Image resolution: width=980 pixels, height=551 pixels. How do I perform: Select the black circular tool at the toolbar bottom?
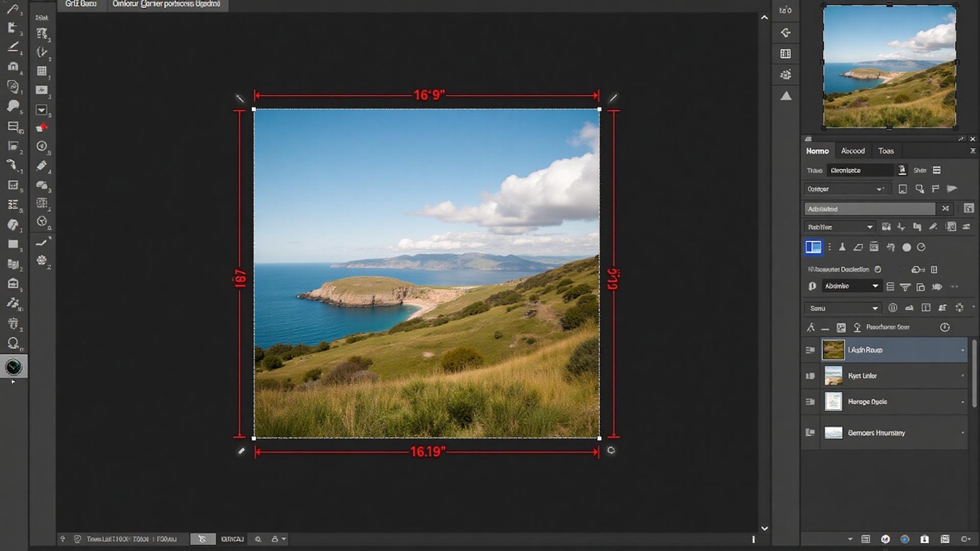[x=14, y=366]
